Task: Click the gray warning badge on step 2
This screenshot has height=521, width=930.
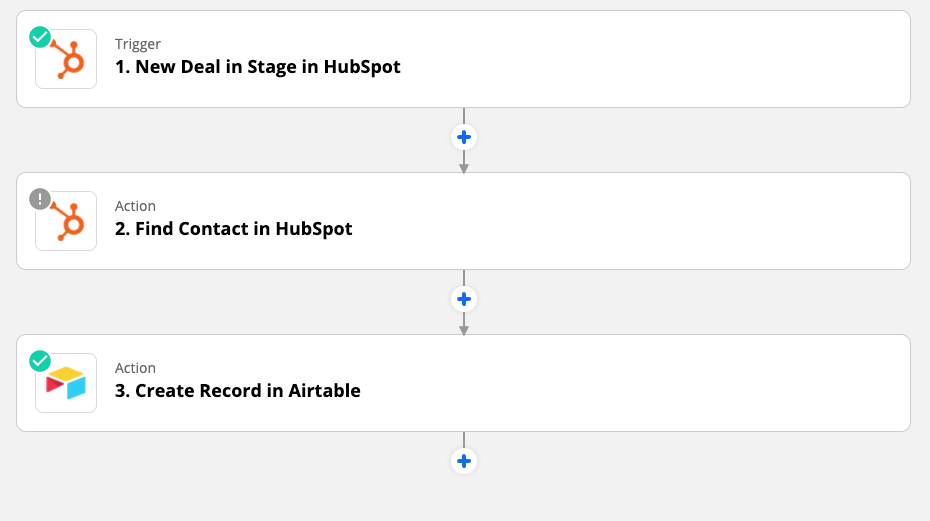Action: 40,199
